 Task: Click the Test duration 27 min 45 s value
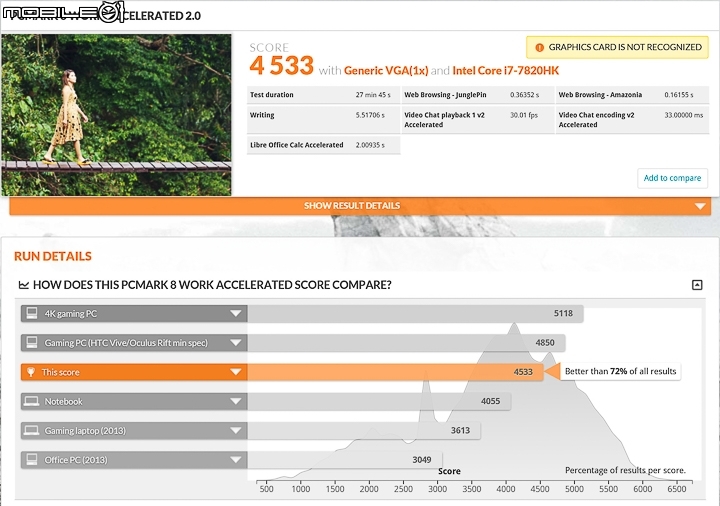coord(373,95)
